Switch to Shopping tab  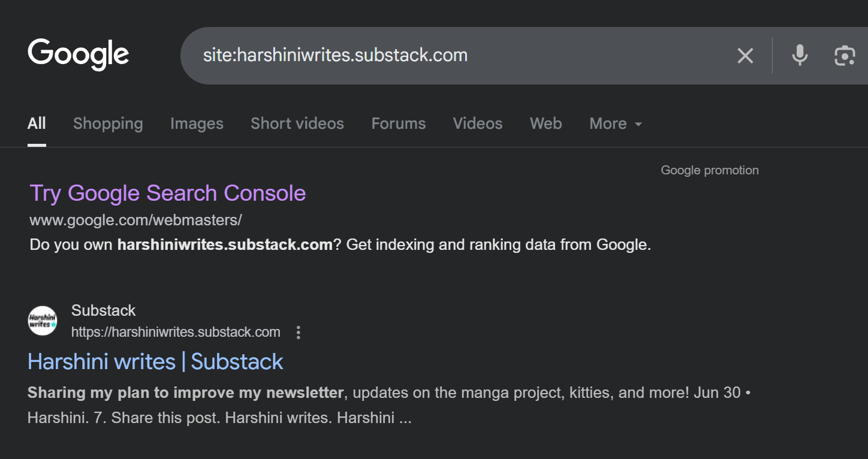pyautogui.click(x=108, y=123)
